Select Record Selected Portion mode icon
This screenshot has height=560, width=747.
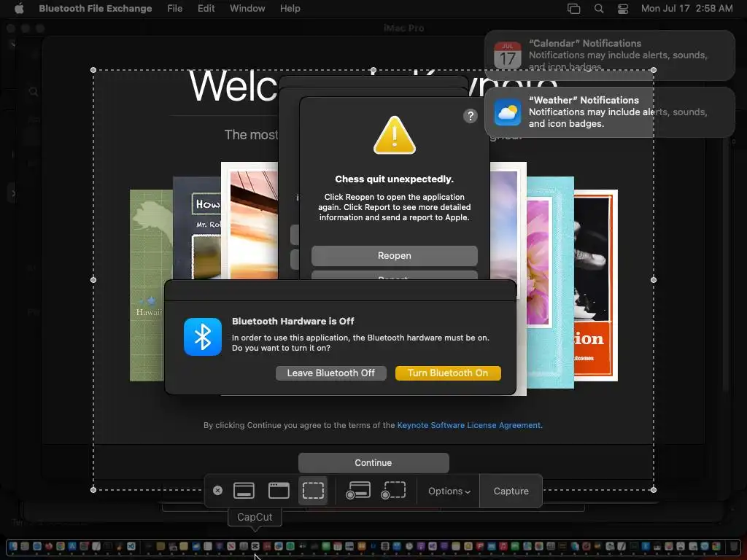pyautogui.click(x=393, y=491)
